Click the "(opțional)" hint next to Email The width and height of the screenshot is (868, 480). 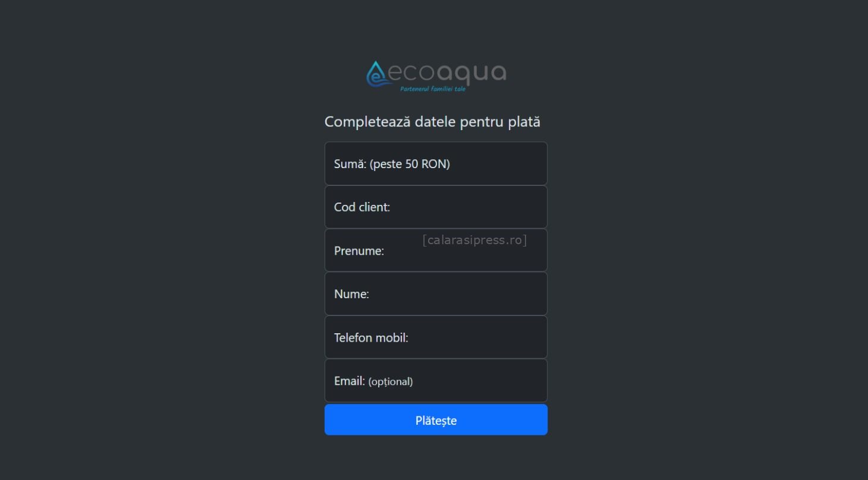391,381
